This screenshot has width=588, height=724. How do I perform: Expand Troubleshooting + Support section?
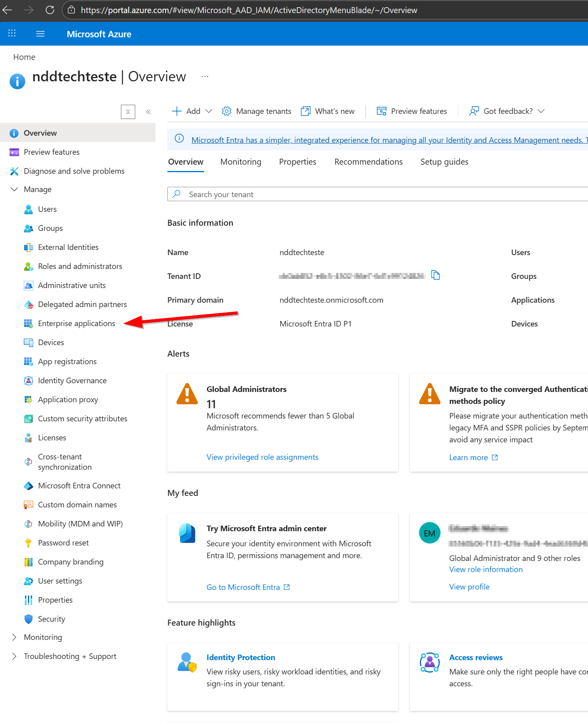click(14, 656)
